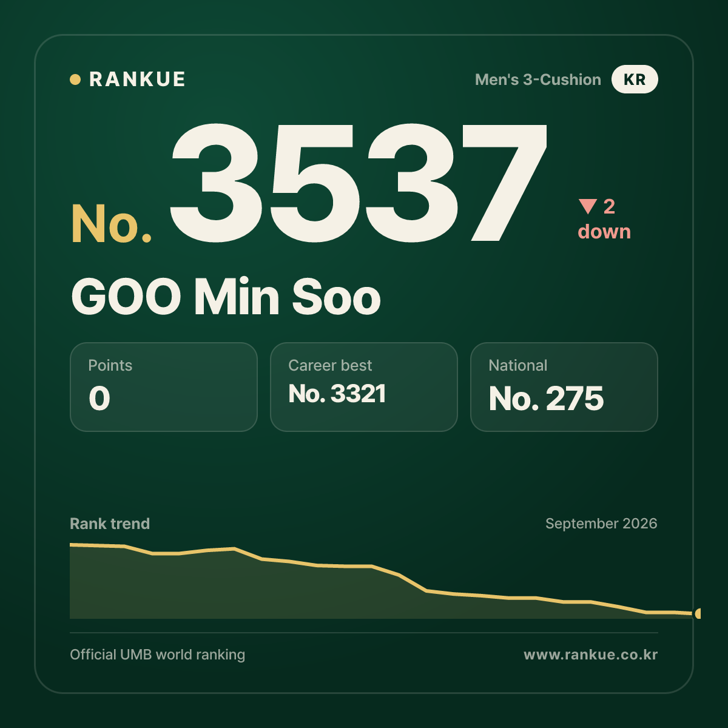Screen dimensions: 728x728
Task: Click the Points label text
Action: 110,365
